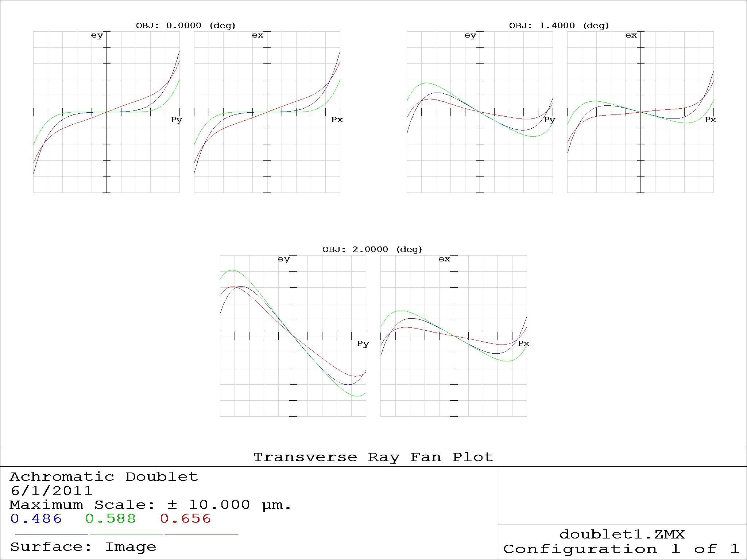The height and width of the screenshot is (560, 747).
Task: Click the Py axis label of the 2.0000 deg plot
Action: pos(363,343)
